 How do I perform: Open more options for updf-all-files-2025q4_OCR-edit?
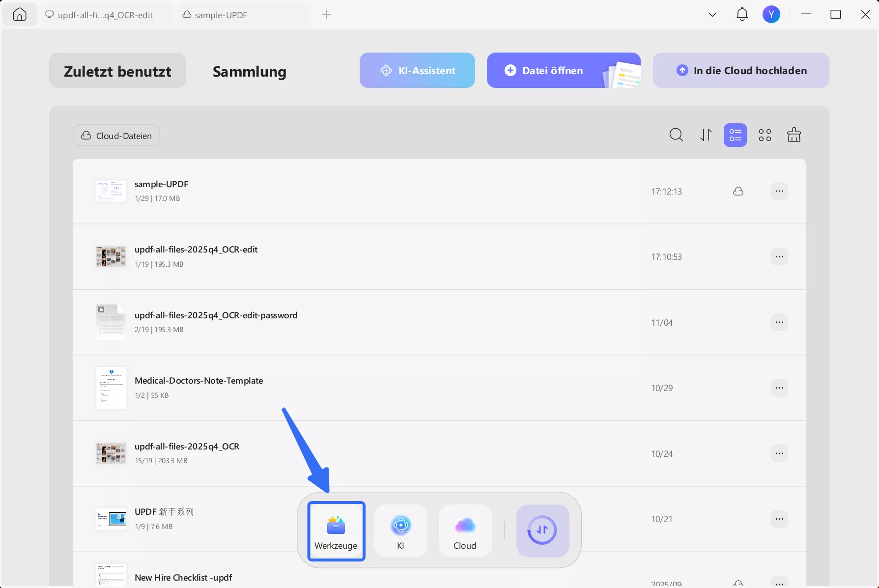point(779,256)
